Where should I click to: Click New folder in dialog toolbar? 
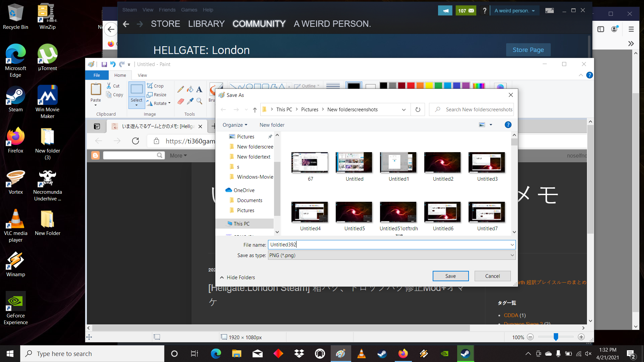pyautogui.click(x=272, y=125)
